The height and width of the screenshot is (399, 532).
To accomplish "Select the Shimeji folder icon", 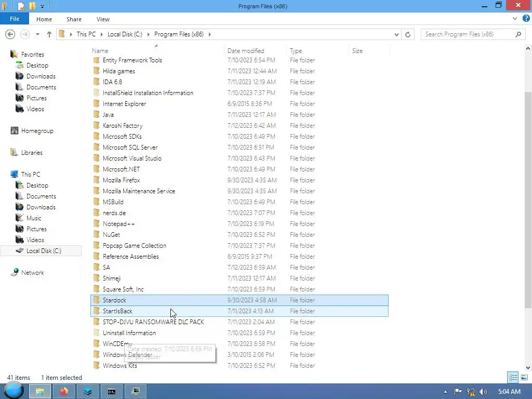I will click(x=97, y=278).
